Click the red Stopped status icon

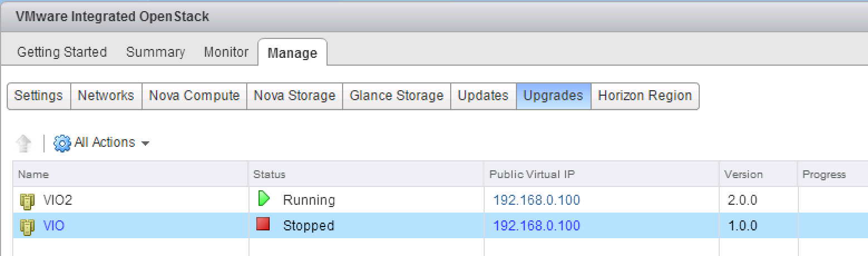(x=263, y=224)
